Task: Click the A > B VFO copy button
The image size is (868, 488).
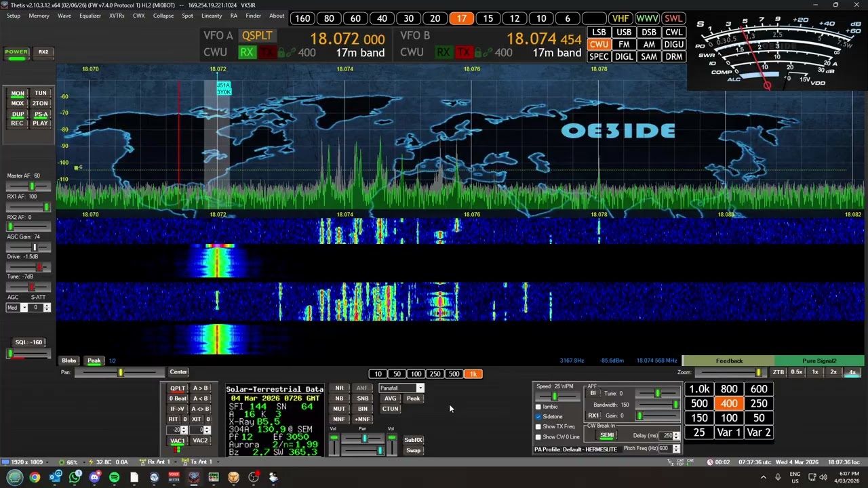Action: pyautogui.click(x=200, y=388)
